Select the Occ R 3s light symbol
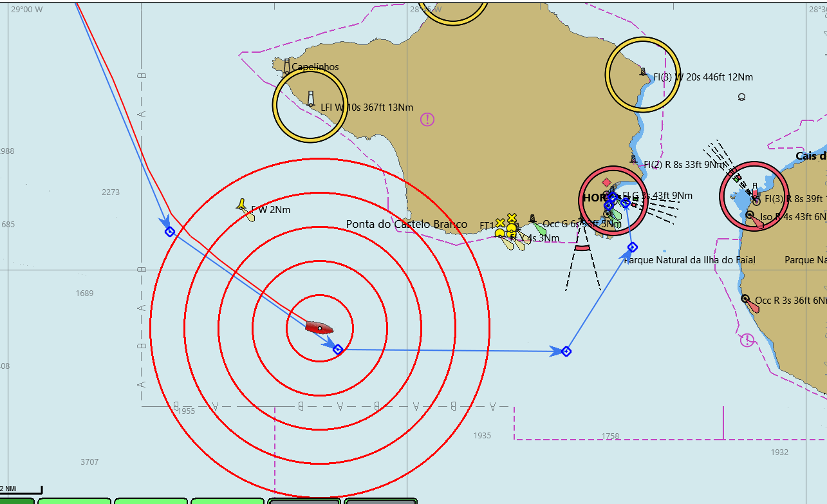Image resolution: width=827 pixels, height=504 pixels. pos(745,299)
